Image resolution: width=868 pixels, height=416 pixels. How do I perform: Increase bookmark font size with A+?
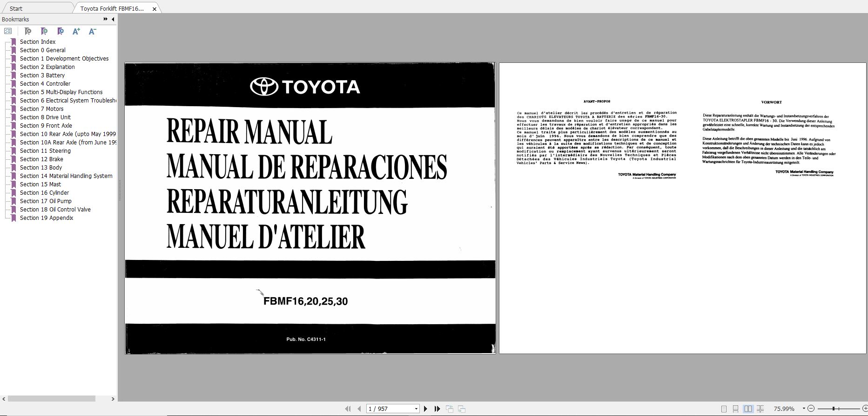(76, 31)
